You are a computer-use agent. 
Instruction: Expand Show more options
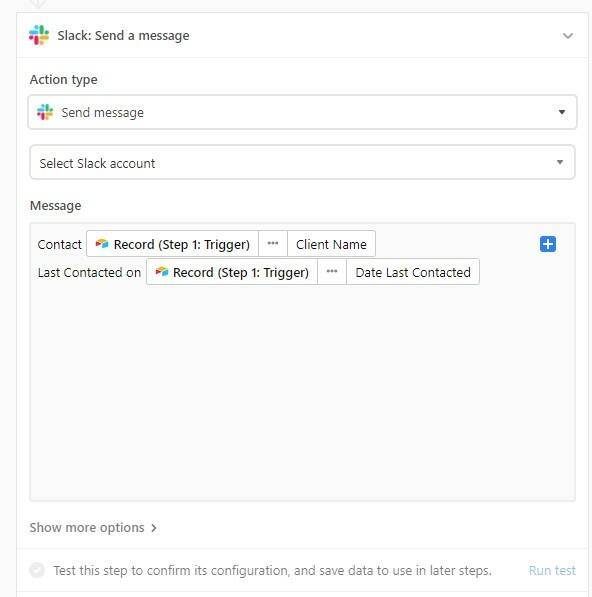point(93,528)
